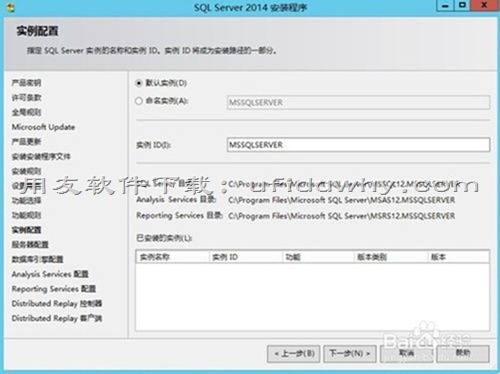Click the Reporting Services 目录 path MSRS12.MSSQLSERVER
500x374 pixels.
pyautogui.click(x=342, y=216)
